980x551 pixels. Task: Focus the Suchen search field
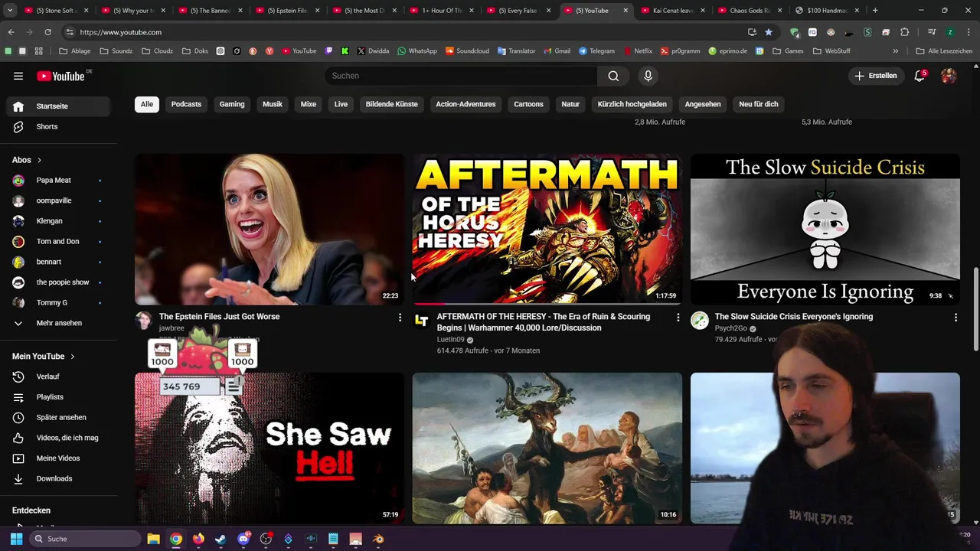tap(461, 76)
